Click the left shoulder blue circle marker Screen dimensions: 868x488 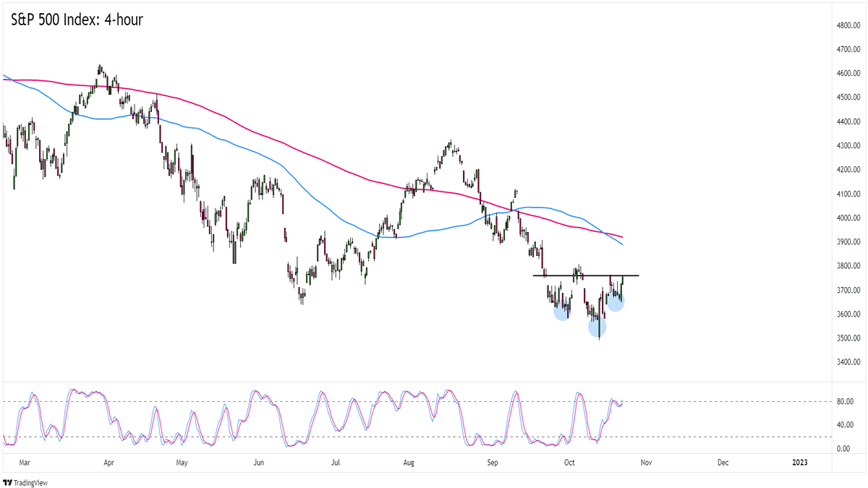click(x=562, y=312)
